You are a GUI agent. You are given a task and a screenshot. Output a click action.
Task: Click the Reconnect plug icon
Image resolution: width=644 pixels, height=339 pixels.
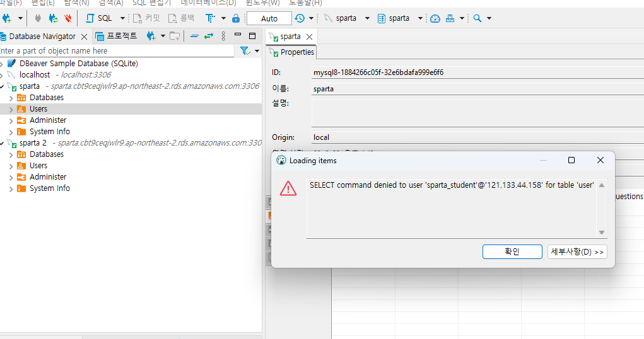(53, 18)
